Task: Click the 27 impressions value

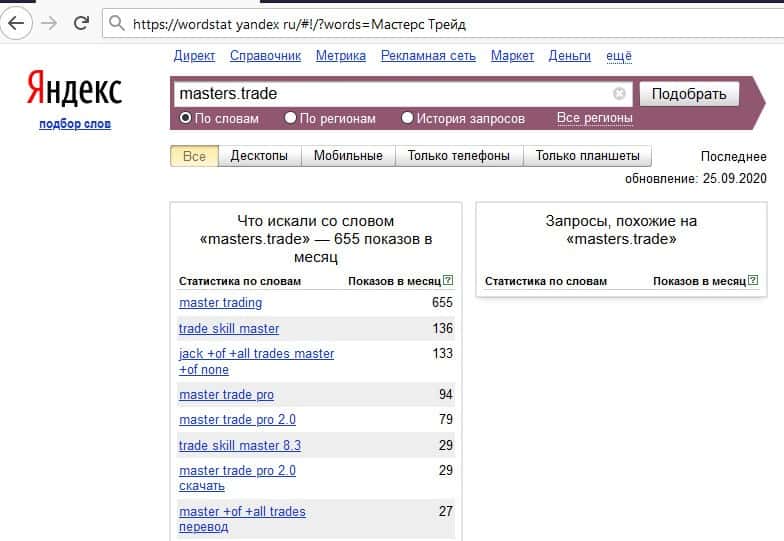Action: point(446,512)
